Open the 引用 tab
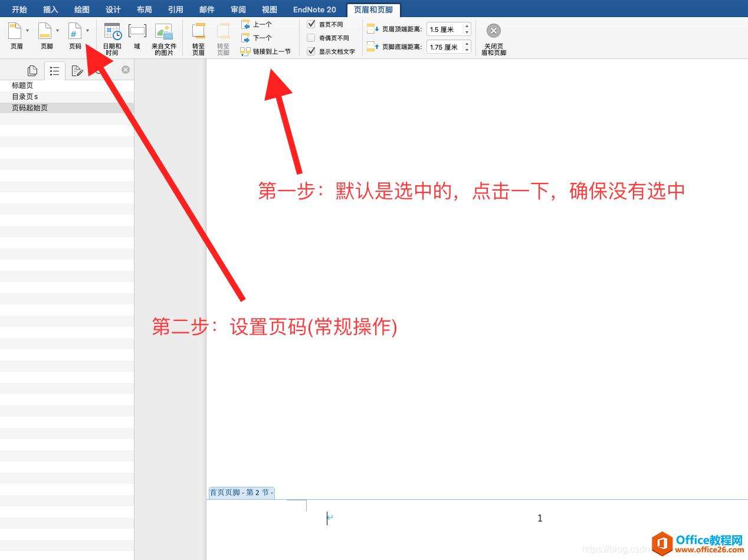 [x=176, y=9]
